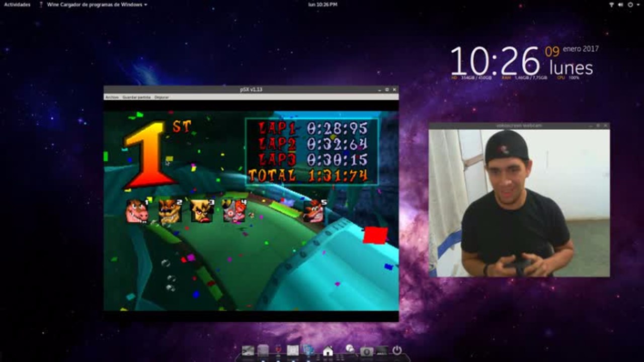The width and height of the screenshot is (644, 362).
Task: Close the vokoscreen webcam window
Action: point(606,126)
